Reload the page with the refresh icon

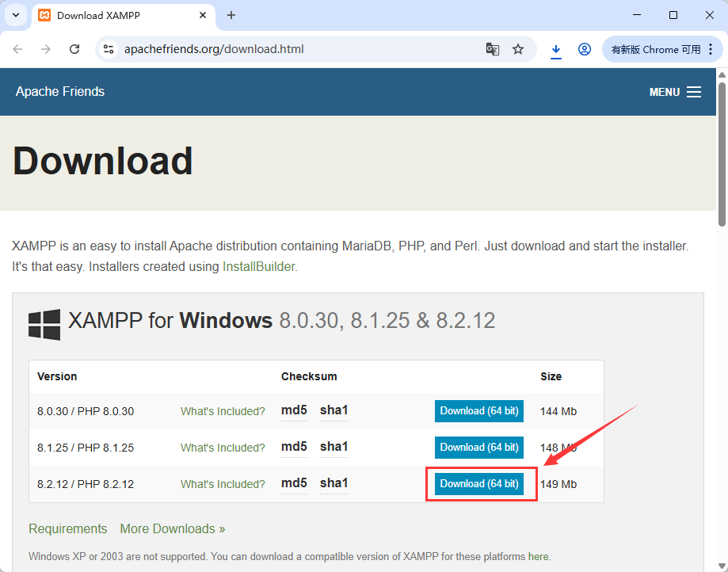[74, 49]
